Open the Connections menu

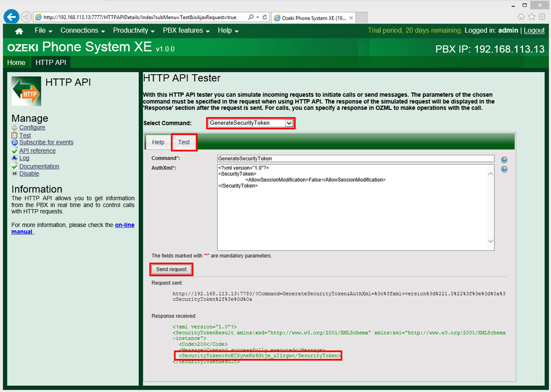point(82,31)
